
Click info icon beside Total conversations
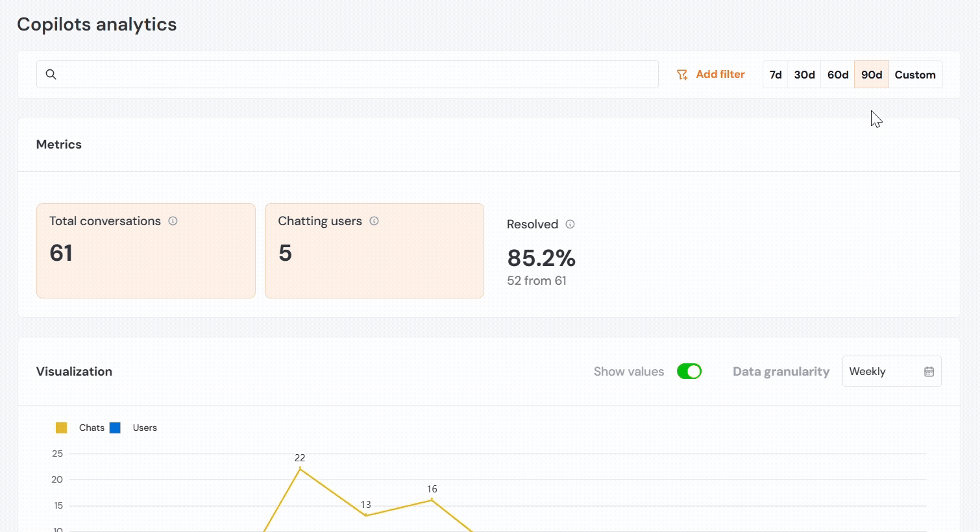point(173,221)
